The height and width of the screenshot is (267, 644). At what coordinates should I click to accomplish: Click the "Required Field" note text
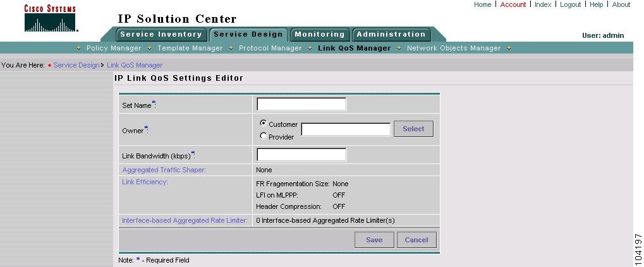tap(167, 260)
